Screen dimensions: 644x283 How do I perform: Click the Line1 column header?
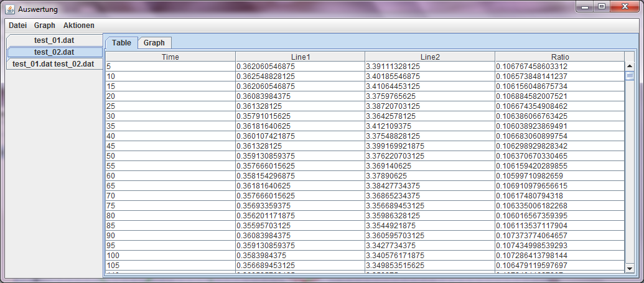pos(300,57)
